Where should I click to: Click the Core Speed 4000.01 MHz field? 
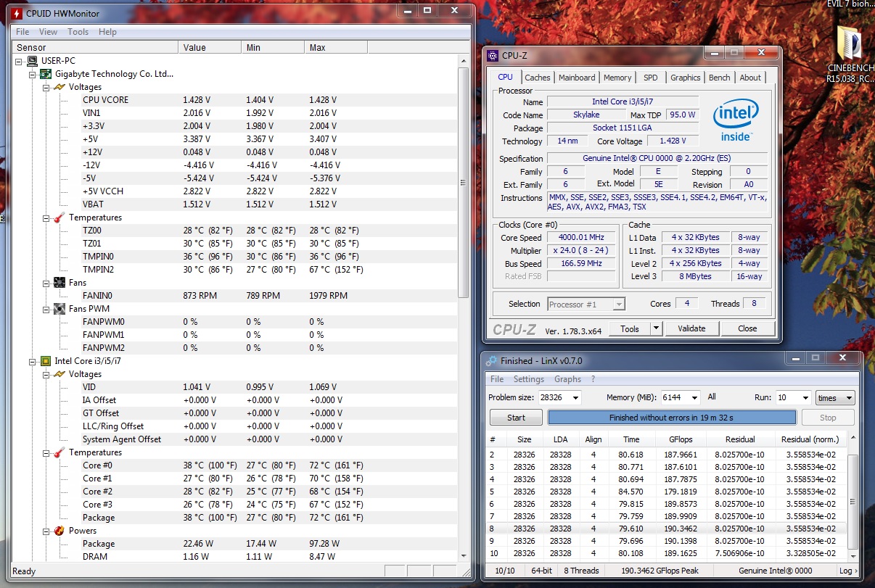coord(582,238)
